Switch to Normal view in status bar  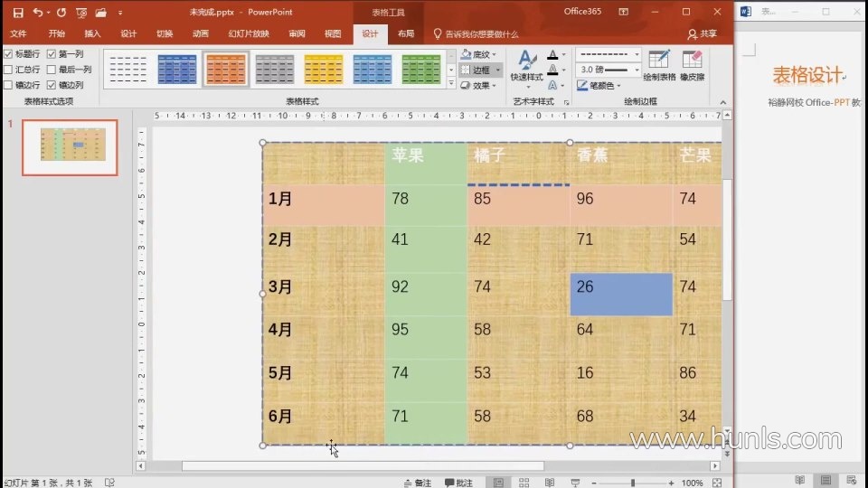pos(498,483)
